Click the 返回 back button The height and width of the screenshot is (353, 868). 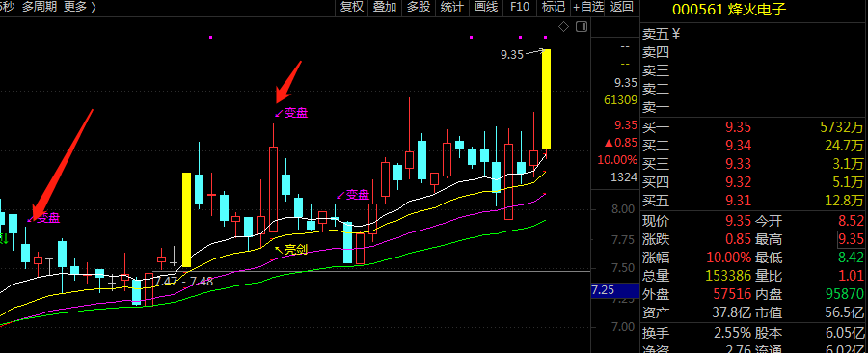pyautogui.click(x=622, y=7)
